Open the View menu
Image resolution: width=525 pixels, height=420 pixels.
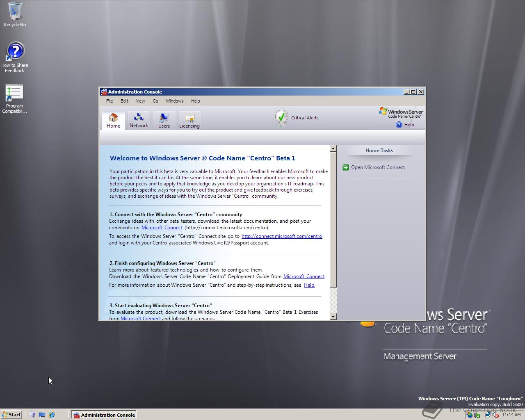pos(140,101)
